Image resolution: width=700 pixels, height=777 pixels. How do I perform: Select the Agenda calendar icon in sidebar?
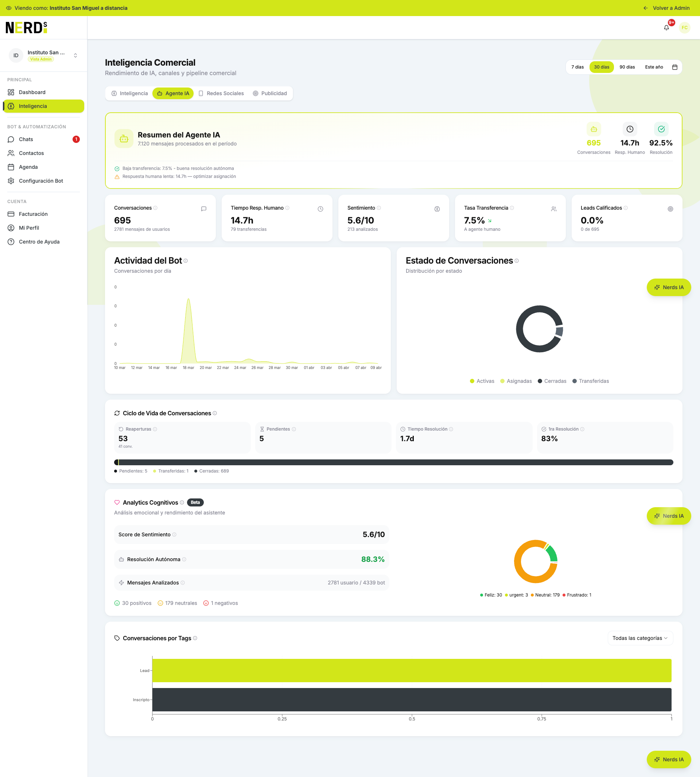point(11,167)
